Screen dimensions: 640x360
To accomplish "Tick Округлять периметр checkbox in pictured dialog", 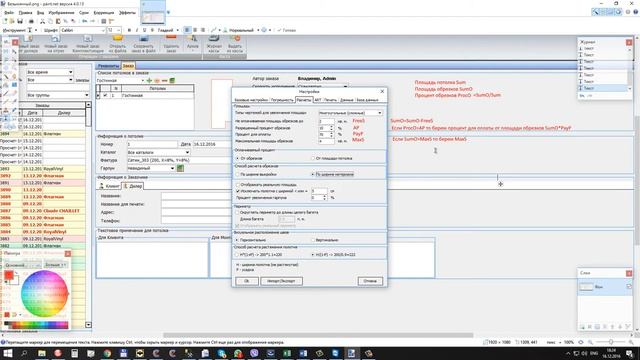I will 237,213.
